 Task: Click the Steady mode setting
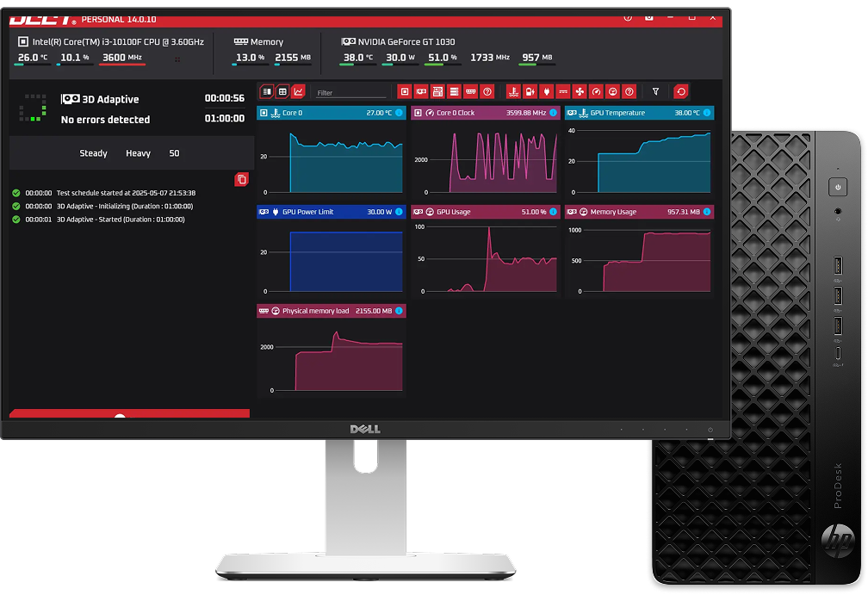tap(93, 153)
